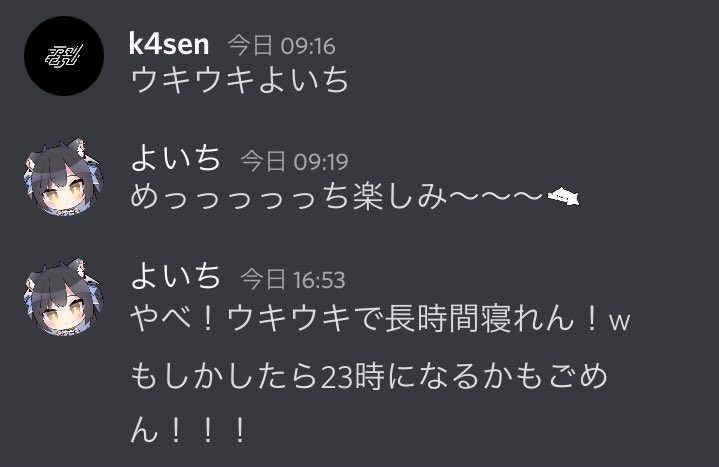Open よいち username on 09:19 message
This screenshot has width=719, height=467.
point(176,158)
